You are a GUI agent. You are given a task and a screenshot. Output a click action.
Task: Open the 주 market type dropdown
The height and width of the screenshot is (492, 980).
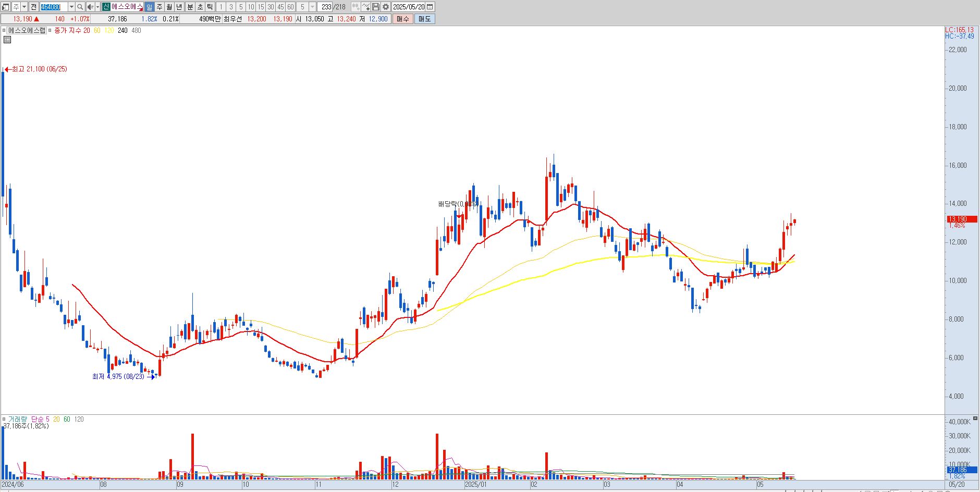(x=24, y=7)
